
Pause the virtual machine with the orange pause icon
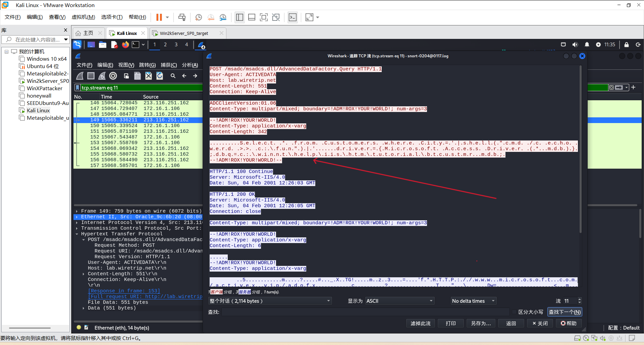click(x=159, y=17)
